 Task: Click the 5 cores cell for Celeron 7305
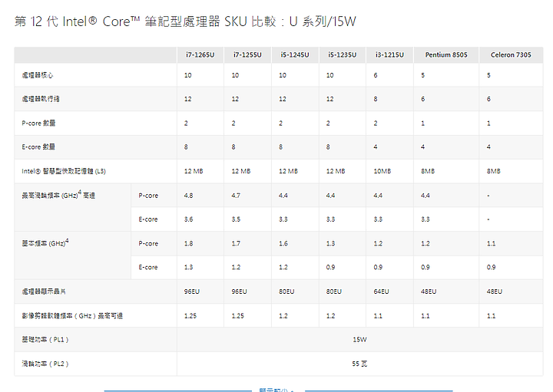(488, 75)
